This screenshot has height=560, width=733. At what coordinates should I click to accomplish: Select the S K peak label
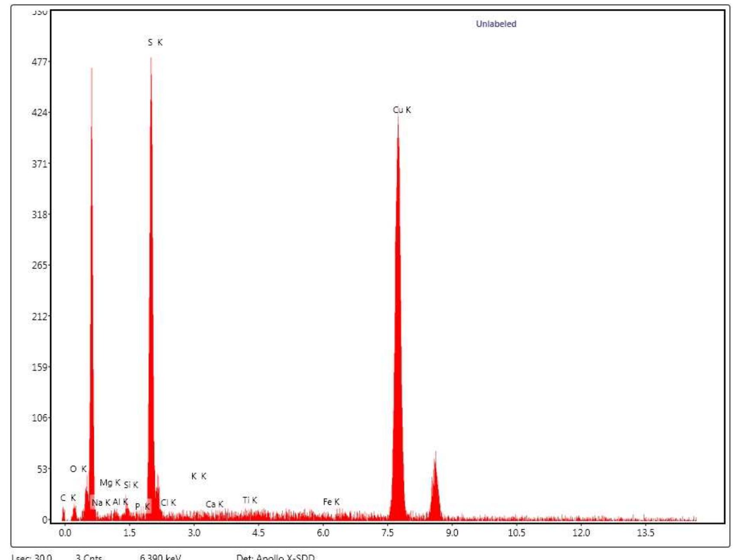click(x=155, y=42)
